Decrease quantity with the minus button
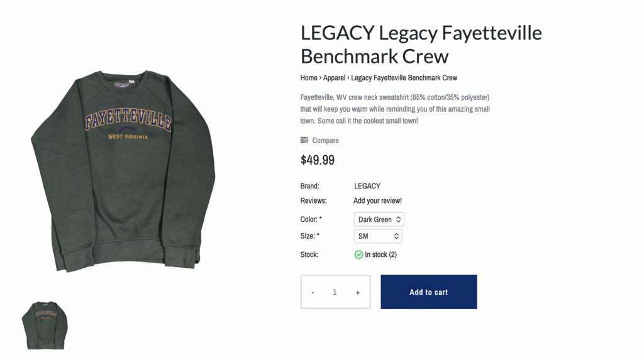 coord(313,292)
